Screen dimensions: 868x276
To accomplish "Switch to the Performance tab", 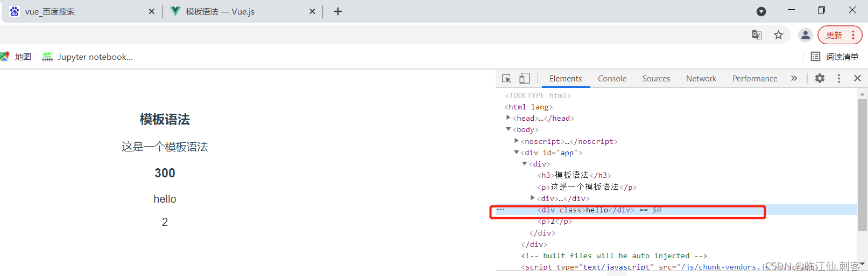I will pos(754,79).
